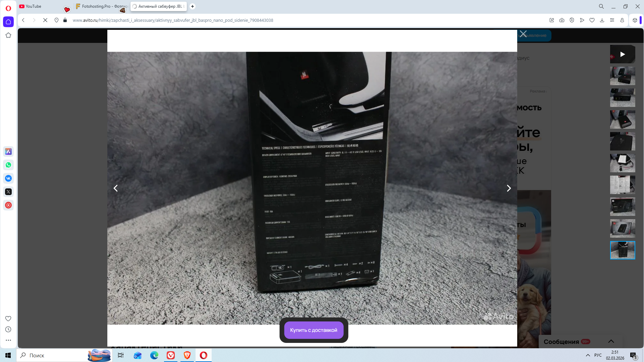
Task: Go to previous photo in gallery
Action: [116, 188]
